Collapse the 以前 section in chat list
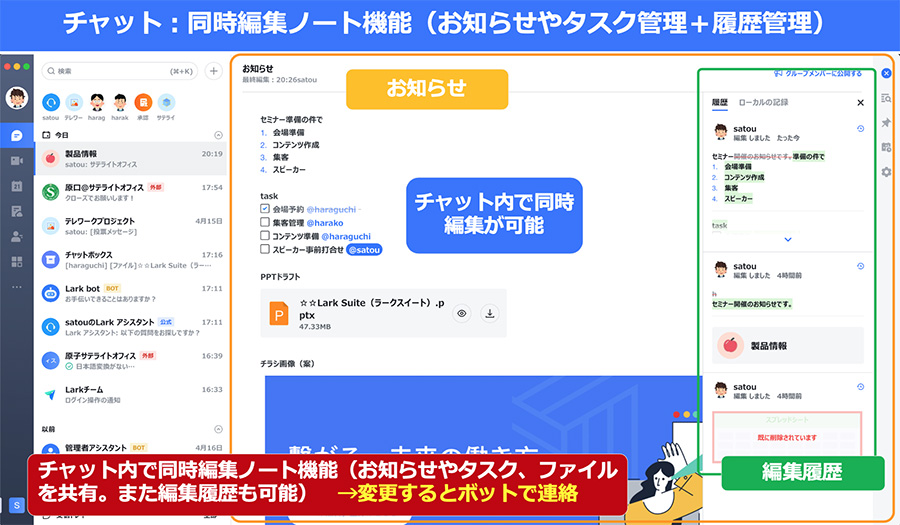The width and height of the screenshot is (900, 525). click(x=218, y=429)
